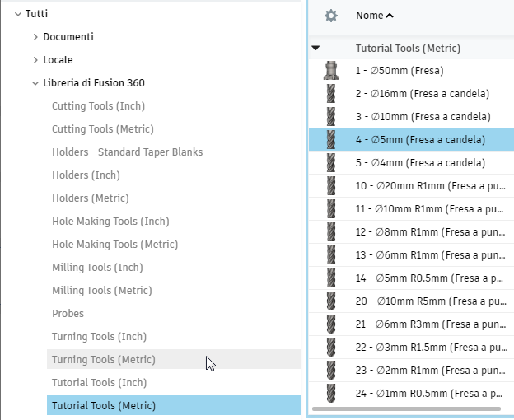514x420 pixels.
Task: Click the tool icon for 20 - Ø10mm R5mm
Action: click(331, 301)
